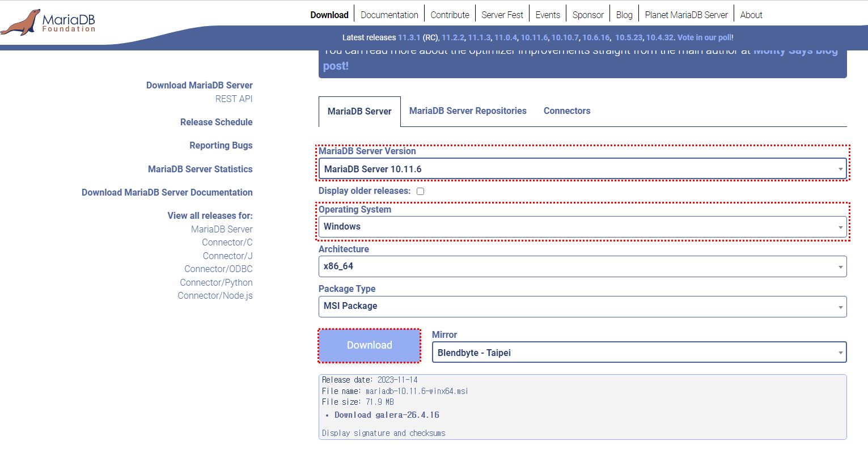Viewport: 868px width, 462px height.
Task: Open the About top menu item
Action: [751, 15]
